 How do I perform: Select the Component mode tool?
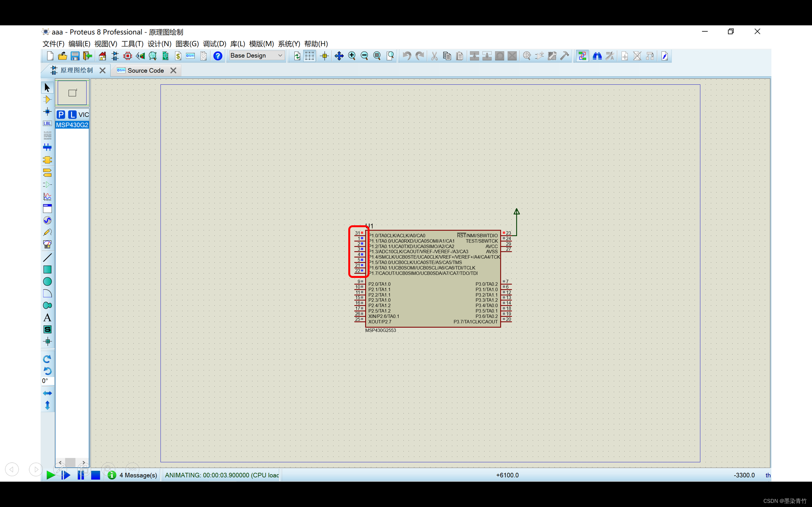(x=47, y=99)
